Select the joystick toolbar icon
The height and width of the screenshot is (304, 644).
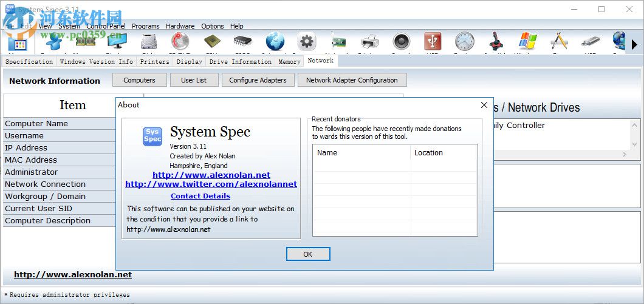496,41
